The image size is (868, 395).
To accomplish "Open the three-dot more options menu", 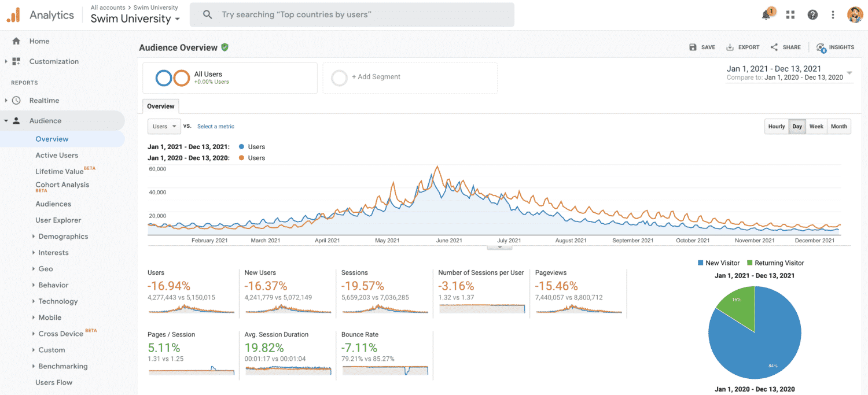I will coord(833,15).
